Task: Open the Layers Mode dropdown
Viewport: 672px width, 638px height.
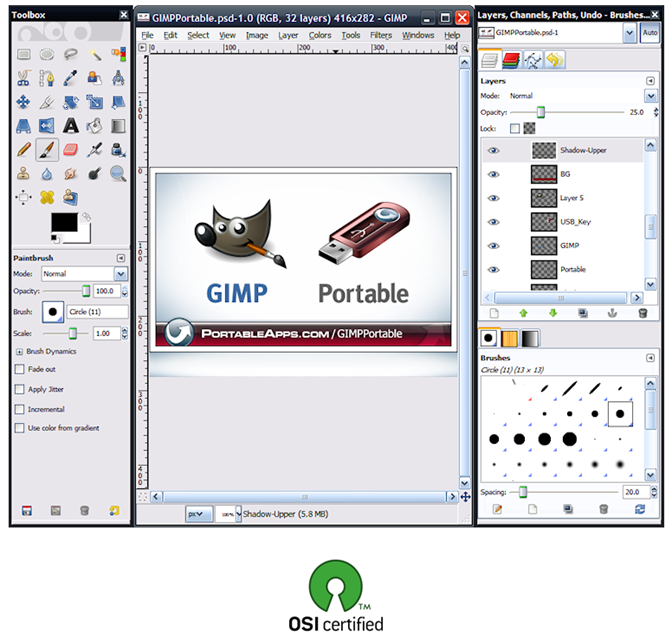Action: (651, 96)
